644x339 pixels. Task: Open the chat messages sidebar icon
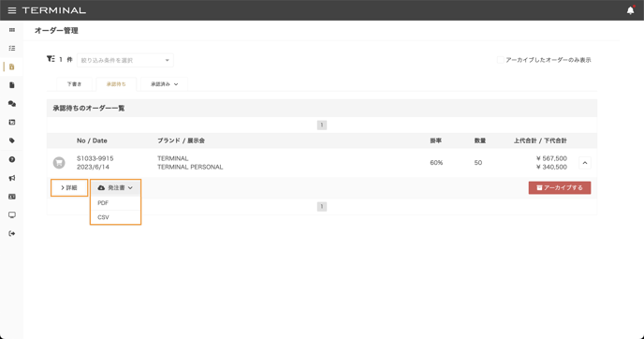click(12, 104)
